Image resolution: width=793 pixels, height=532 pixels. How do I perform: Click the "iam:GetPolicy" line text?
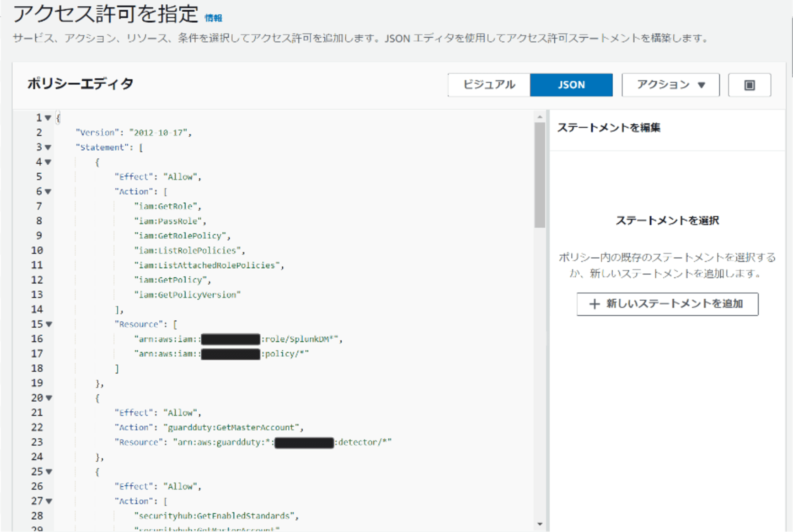[x=172, y=280]
